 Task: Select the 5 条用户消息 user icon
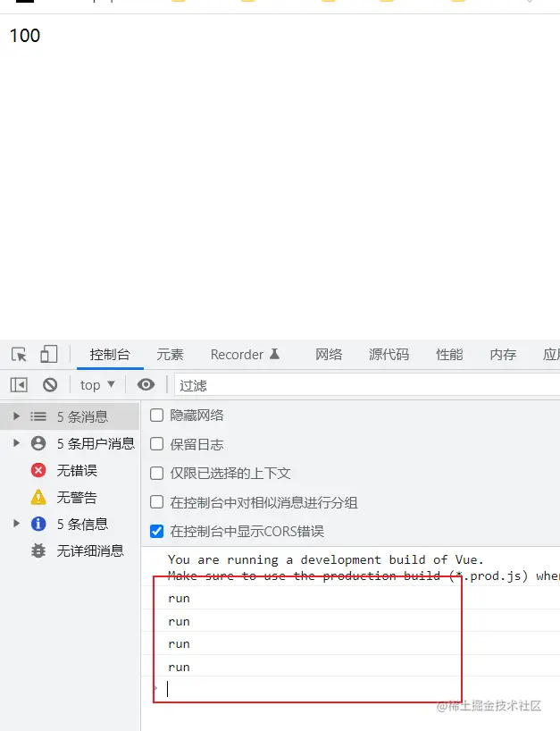tap(38, 443)
